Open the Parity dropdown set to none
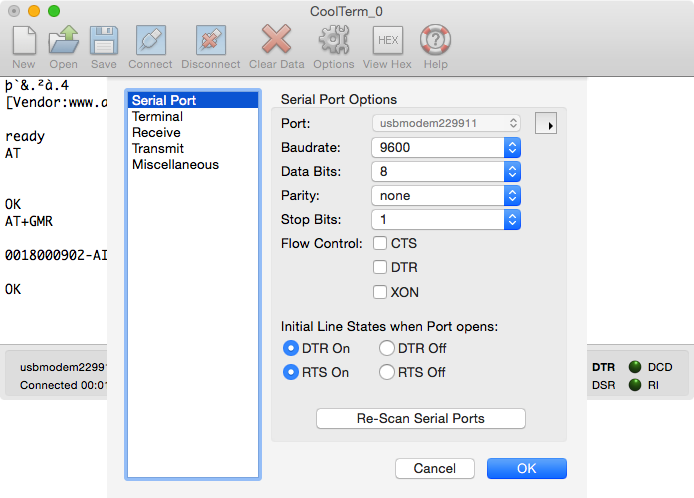This screenshot has height=498, width=694. (x=446, y=196)
